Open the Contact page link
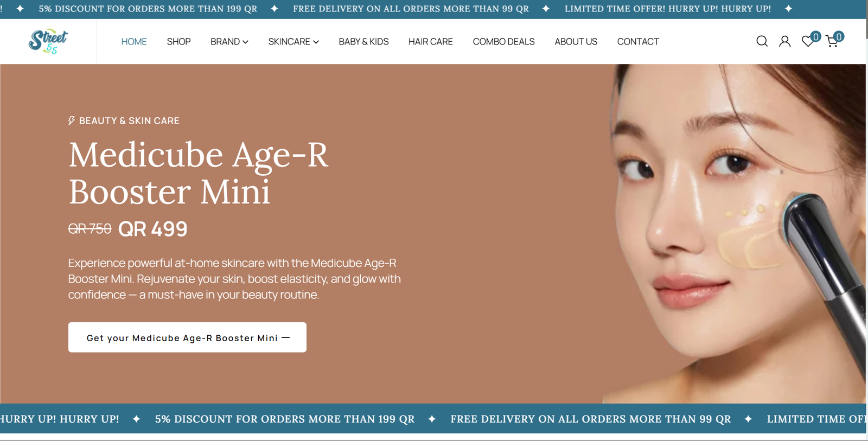 click(638, 42)
